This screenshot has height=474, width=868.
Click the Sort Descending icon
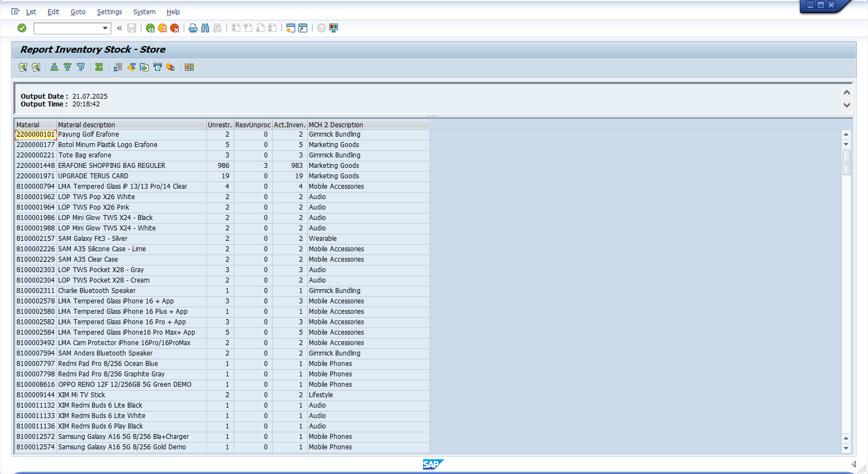click(67, 67)
